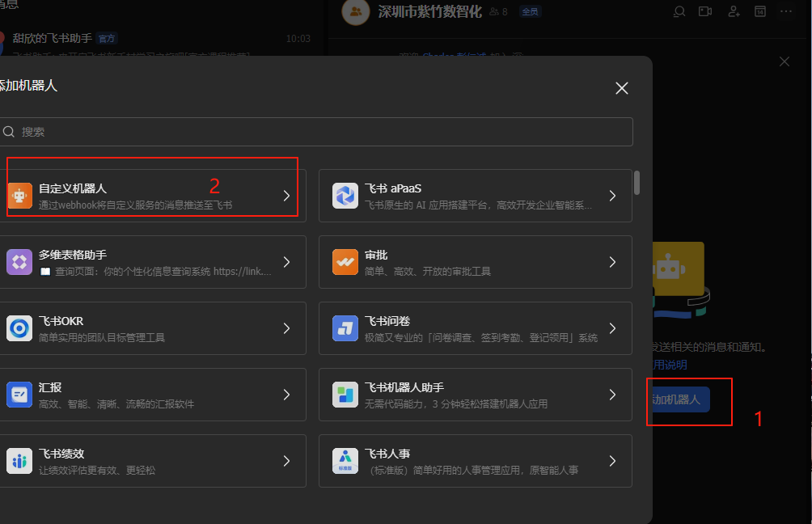Open the 使用说明 link
The width and height of the screenshot is (812, 524).
point(670,365)
